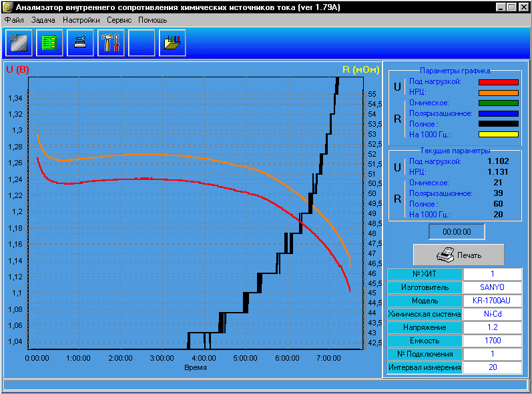Image resolution: width=532 pixels, height=394 pixels.
Task: Click the 55 resistance axis tick
Action: point(372,94)
